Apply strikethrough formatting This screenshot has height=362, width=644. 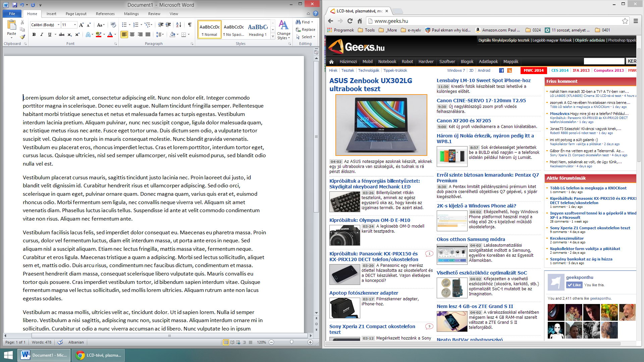pyautogui.click(x=62, y=35)
